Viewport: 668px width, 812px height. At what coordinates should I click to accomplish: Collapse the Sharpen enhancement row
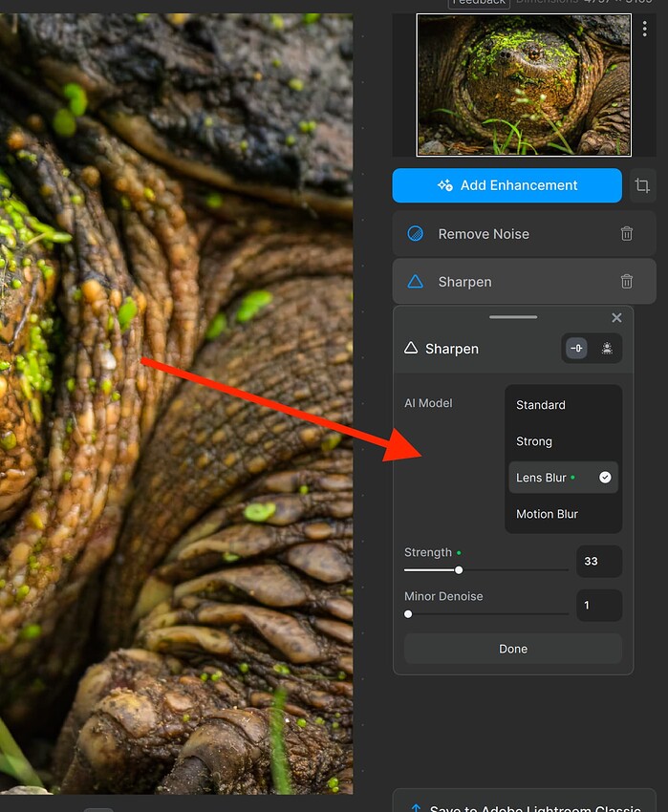pyautogui.click(x=497, y=282)
